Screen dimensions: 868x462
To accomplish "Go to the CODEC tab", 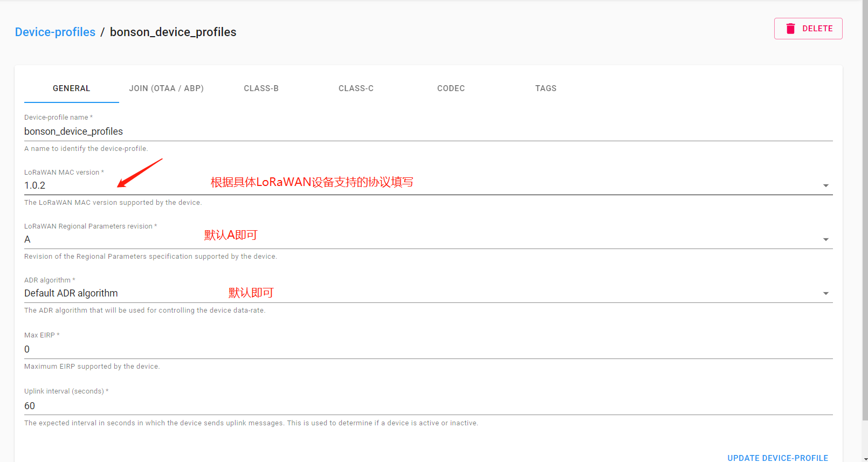I will tap(451, 88).
